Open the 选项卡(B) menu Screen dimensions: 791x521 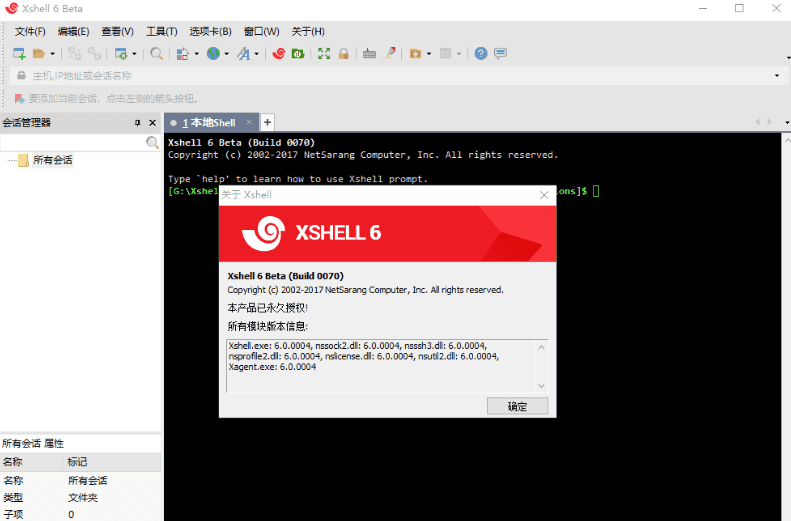click(210, 32)
